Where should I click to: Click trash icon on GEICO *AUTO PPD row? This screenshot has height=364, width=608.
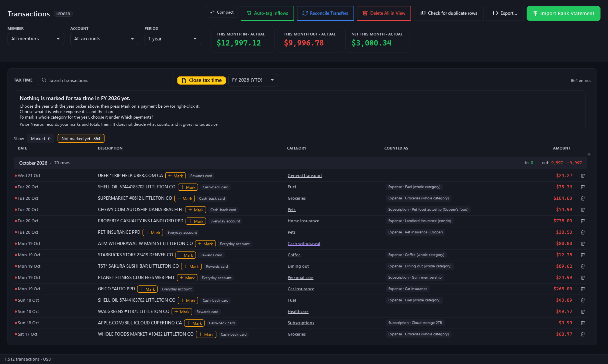(x=582, y=289)
